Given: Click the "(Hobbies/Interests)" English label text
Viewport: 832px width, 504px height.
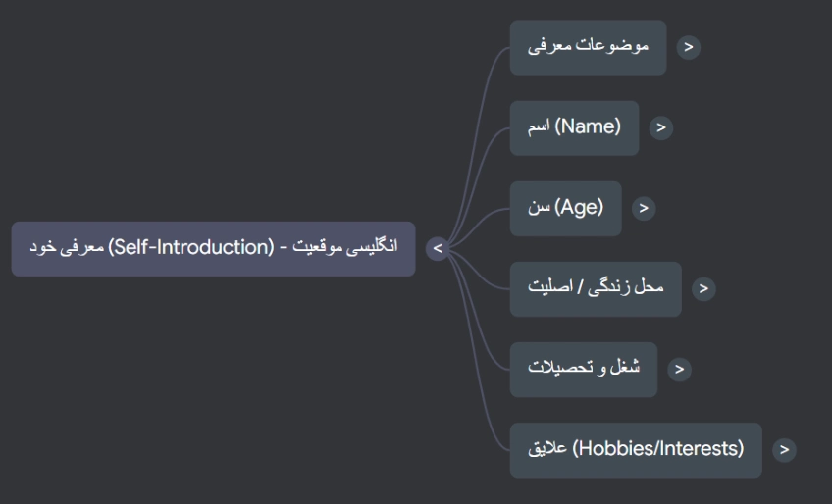Looking at the screenshot, I should [x=658, y=448].
